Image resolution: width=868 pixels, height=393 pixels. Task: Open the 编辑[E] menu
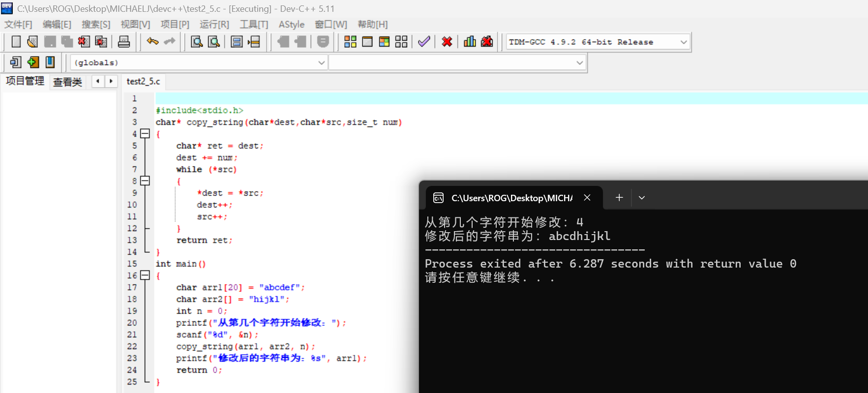click(57, 24)
